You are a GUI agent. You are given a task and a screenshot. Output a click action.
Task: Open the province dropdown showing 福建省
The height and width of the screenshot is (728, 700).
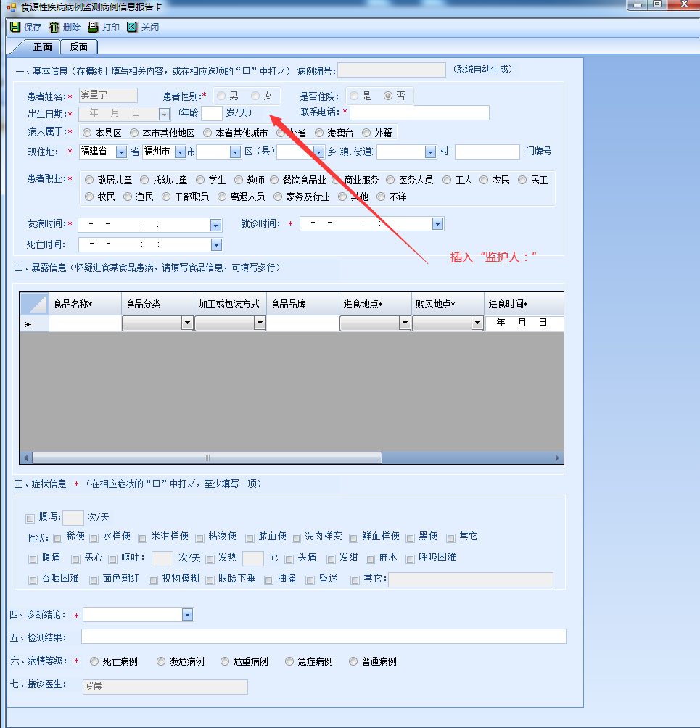pyautogui.click(x=121, y=152)
